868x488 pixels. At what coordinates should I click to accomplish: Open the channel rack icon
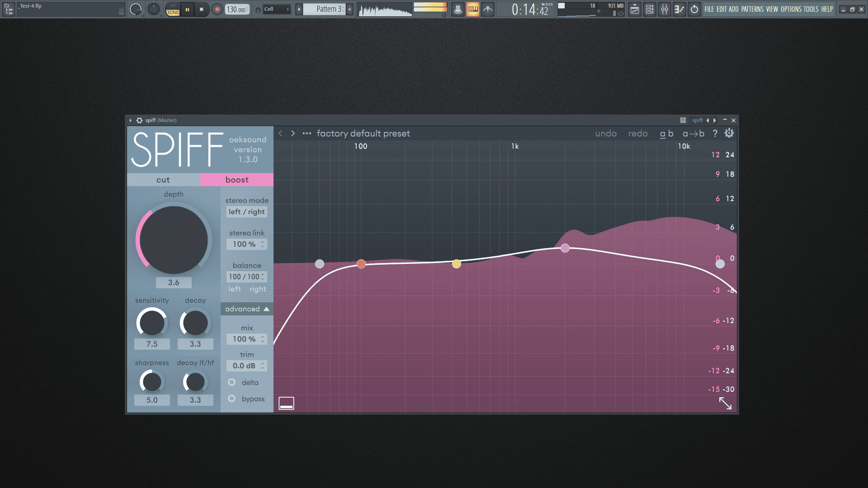click(650, 9)
